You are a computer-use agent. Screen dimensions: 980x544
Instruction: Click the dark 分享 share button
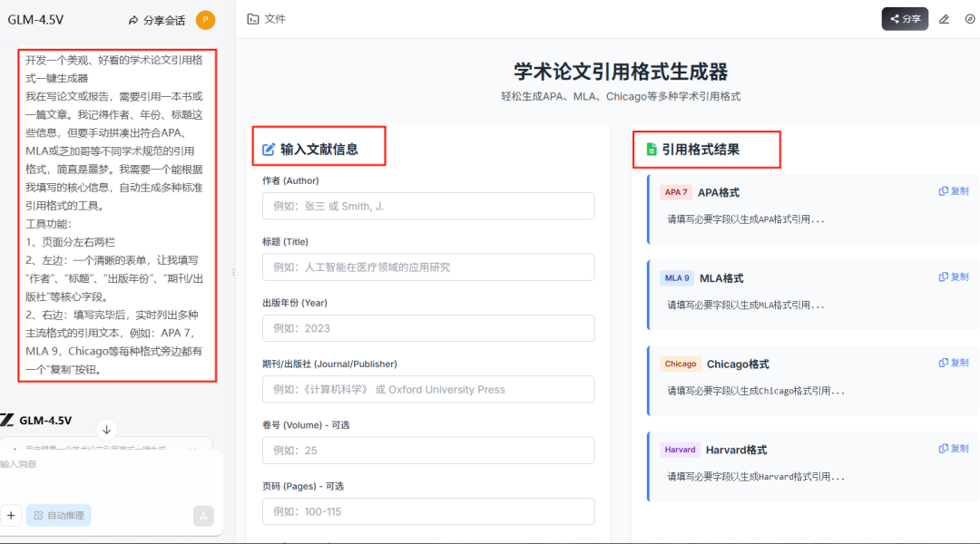tap(905, 19)
